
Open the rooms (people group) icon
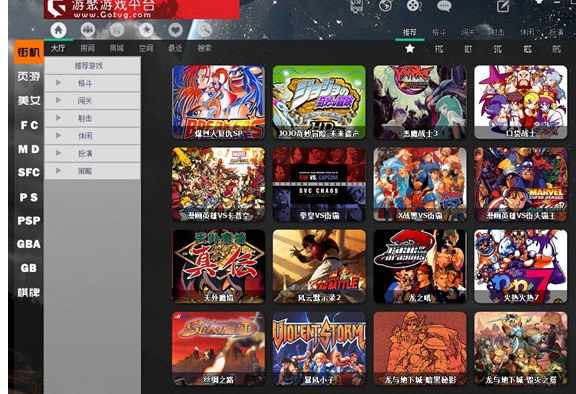[88, 30]
